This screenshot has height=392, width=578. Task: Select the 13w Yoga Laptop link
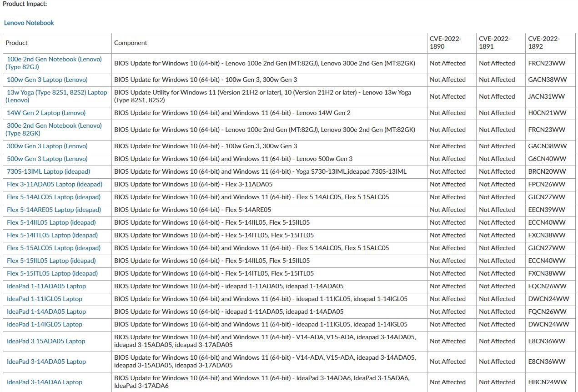(x=56, y=92)
